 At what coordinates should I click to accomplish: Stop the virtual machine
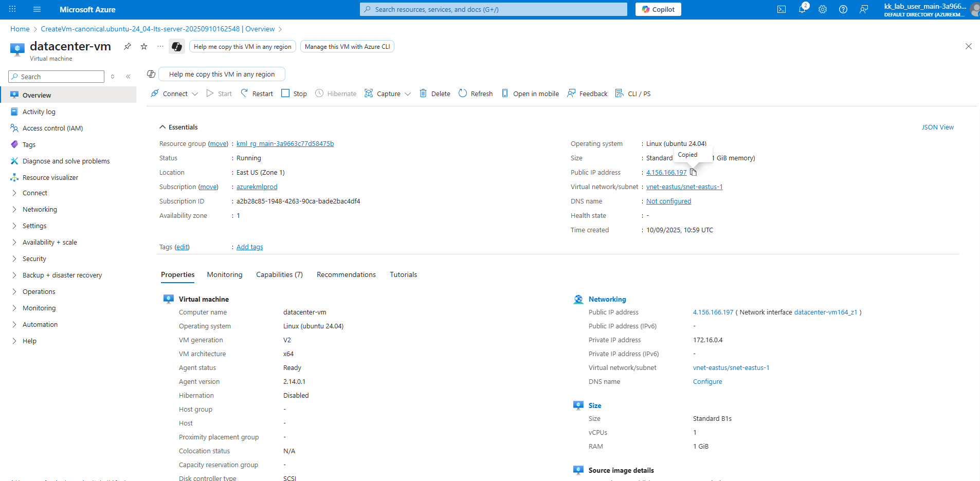click(294, 94)
